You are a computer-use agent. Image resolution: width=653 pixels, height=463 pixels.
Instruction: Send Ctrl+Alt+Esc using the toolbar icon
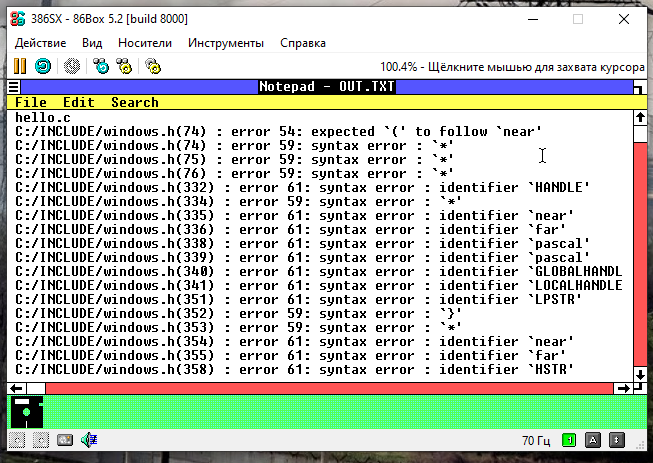pos(124,66)
